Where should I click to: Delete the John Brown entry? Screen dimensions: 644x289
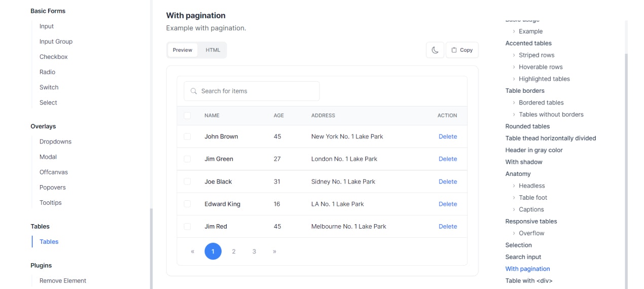pyautogui.click(x=448, y=136)
